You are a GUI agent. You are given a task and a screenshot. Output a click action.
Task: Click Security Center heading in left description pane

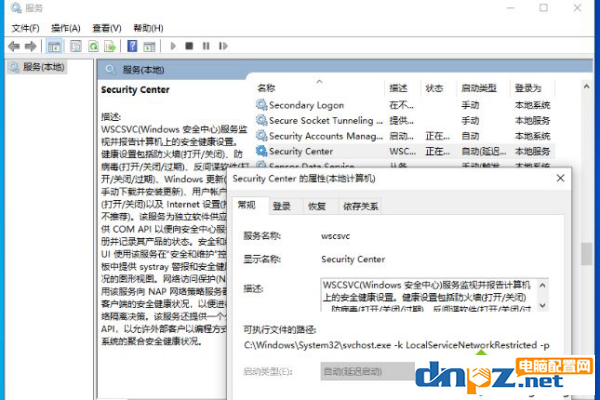coord(135,90)
